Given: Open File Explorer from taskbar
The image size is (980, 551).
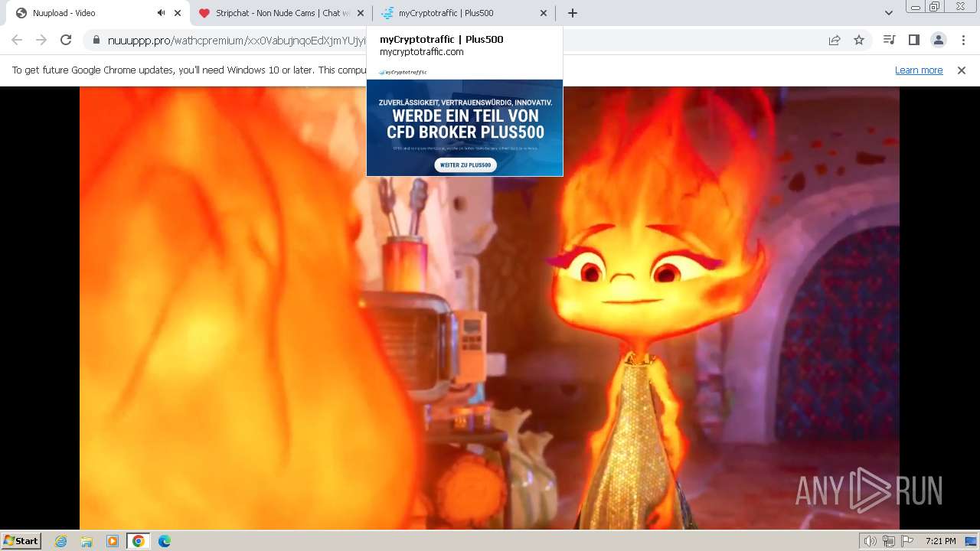Looking at the screenshot, I should (87, 541).
